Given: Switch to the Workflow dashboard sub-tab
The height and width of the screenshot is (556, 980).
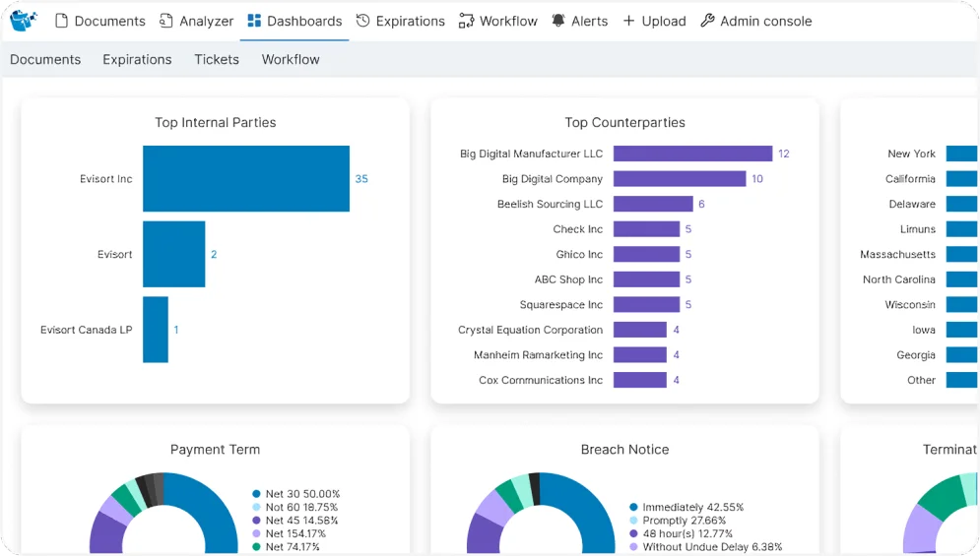Looking at the screenshot, I should click(x=291, y=59).
